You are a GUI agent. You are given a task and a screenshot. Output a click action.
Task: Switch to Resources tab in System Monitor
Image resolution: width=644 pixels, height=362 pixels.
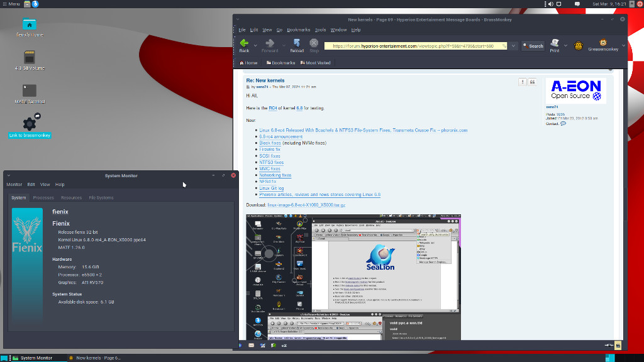[x=71, y=197]
